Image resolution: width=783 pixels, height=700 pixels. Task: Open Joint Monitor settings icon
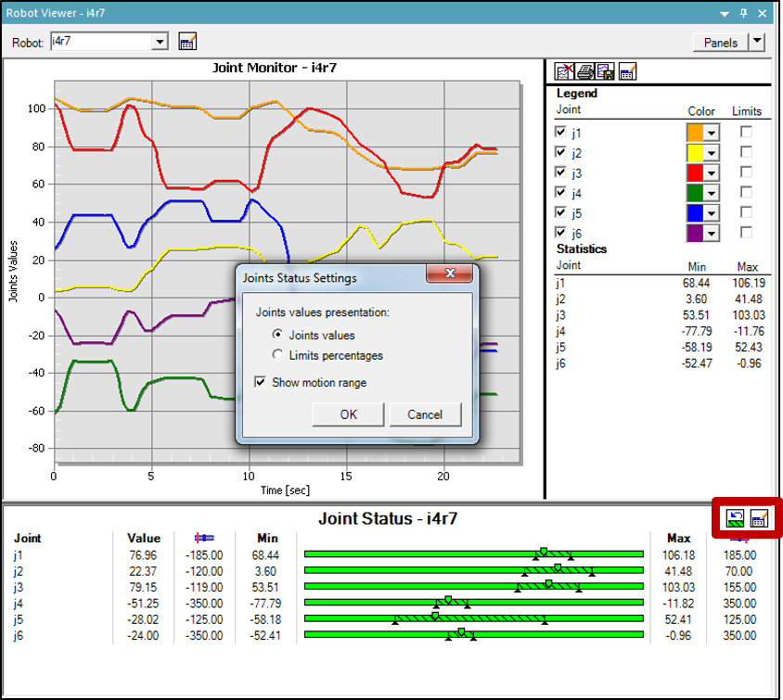click(x=627, y=71)
